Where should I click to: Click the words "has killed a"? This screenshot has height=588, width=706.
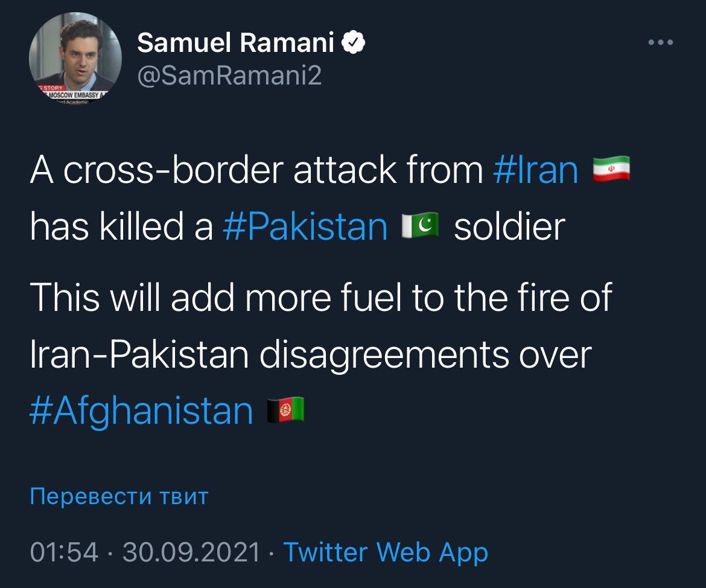pyautogui.click(x=121, y=226)
